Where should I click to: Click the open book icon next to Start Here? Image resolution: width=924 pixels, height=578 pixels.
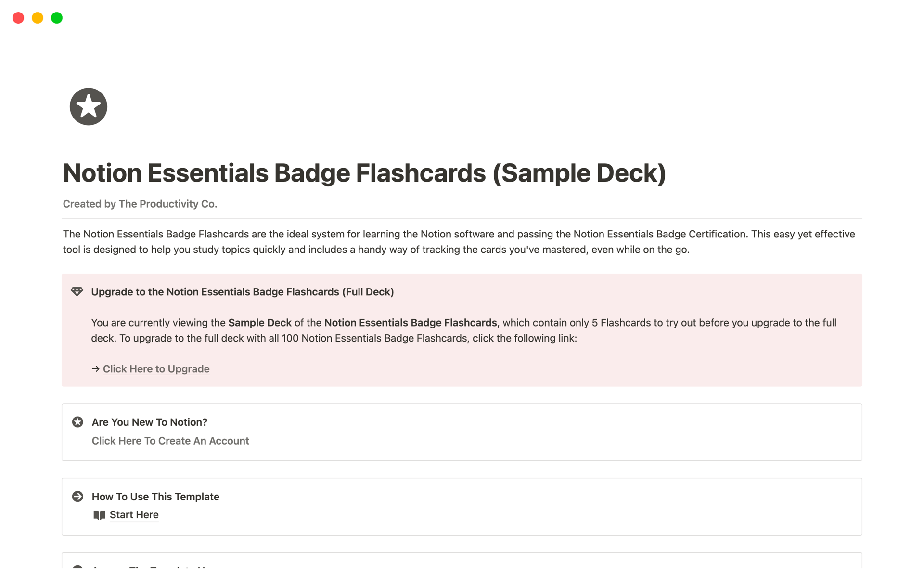(x=99, y=515)
